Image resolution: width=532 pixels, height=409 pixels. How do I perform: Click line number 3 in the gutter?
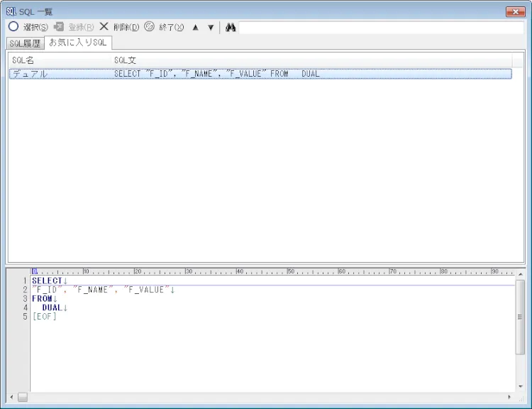point(25,299)
